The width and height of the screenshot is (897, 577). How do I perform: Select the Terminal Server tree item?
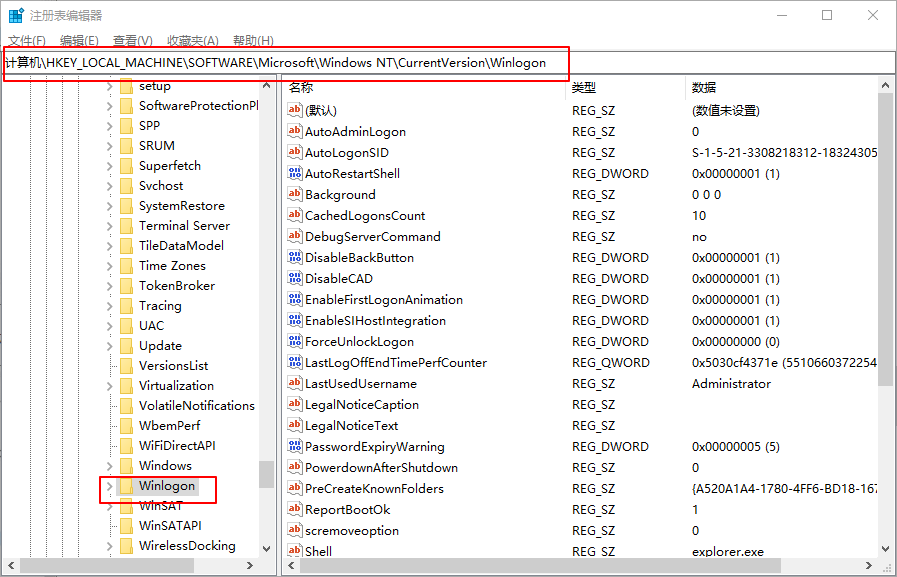pyautogui.click(x=184, y=226)
